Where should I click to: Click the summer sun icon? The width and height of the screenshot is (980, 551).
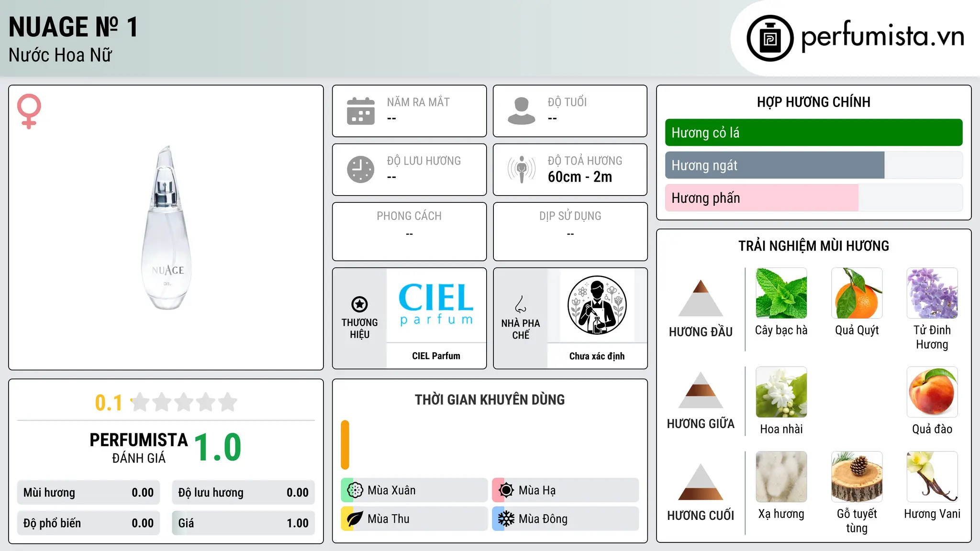pos(506,490)
